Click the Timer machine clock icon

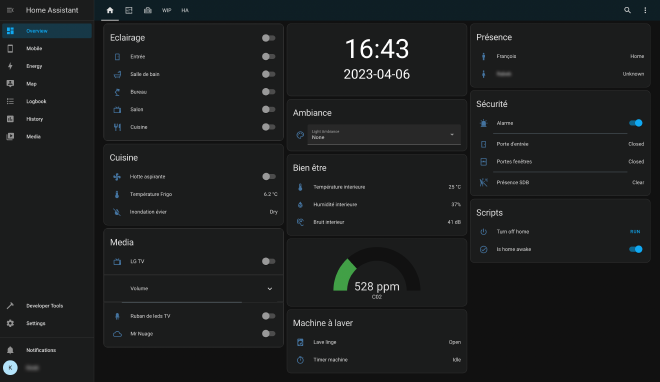(x=300, y=360)
